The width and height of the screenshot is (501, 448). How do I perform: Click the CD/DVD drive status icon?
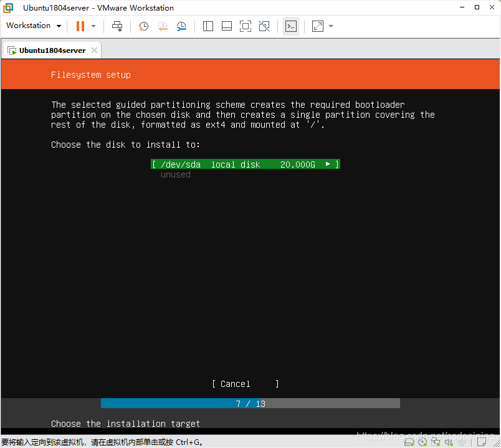(x=422, y=442)
